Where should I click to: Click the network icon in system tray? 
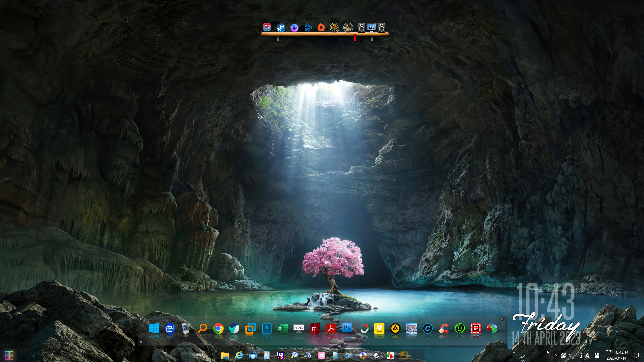coord(579,355)
